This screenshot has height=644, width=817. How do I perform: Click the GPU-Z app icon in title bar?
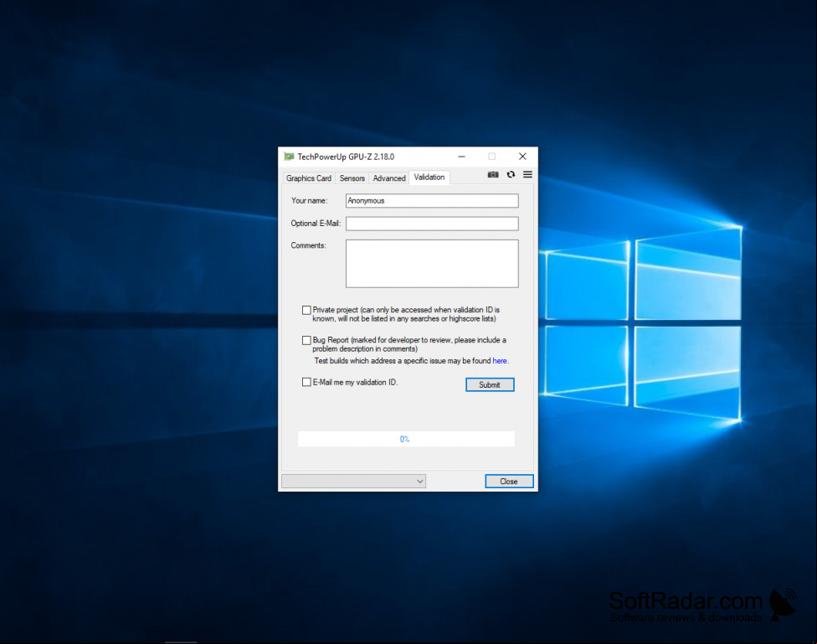click(289, 157)
